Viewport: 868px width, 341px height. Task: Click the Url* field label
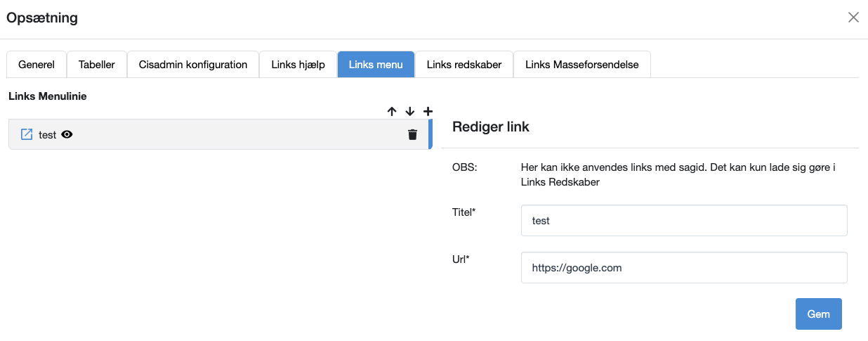pos(461,259)
